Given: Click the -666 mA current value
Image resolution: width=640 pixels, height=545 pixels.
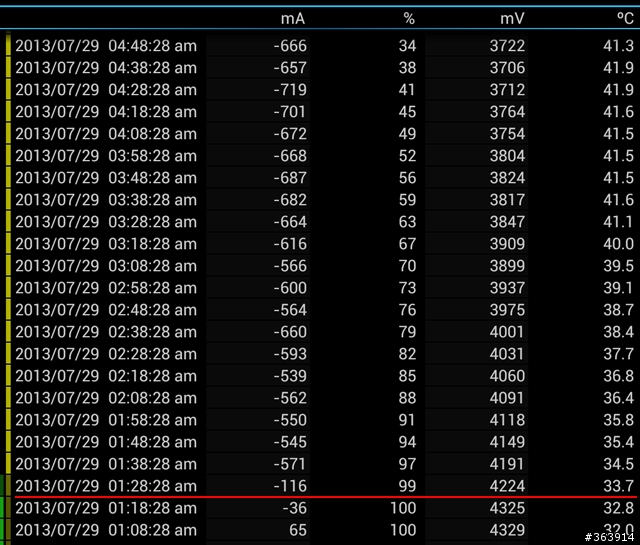Looking at the screenshot, I should pyautogui.click(x=290, y=46).
